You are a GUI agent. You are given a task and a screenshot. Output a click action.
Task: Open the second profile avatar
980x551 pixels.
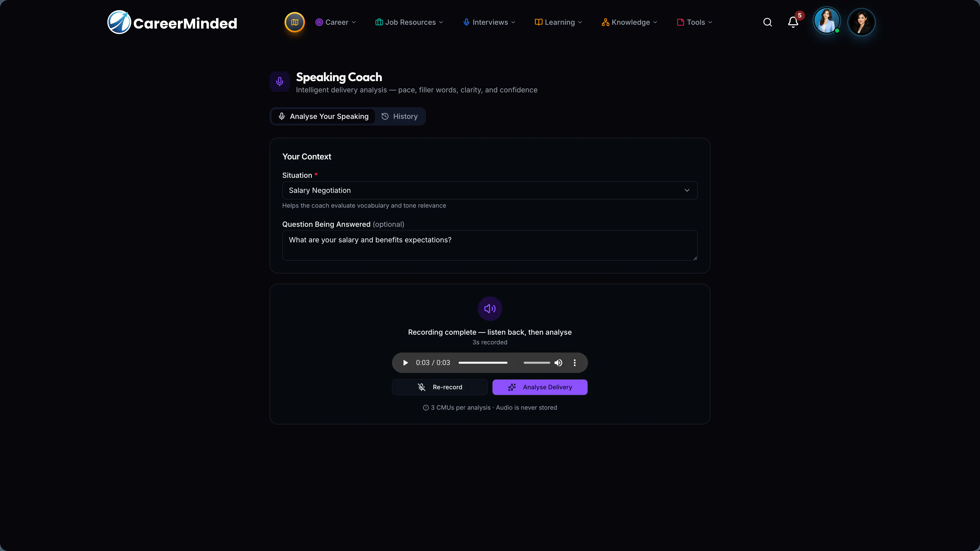tap(861, 22)
